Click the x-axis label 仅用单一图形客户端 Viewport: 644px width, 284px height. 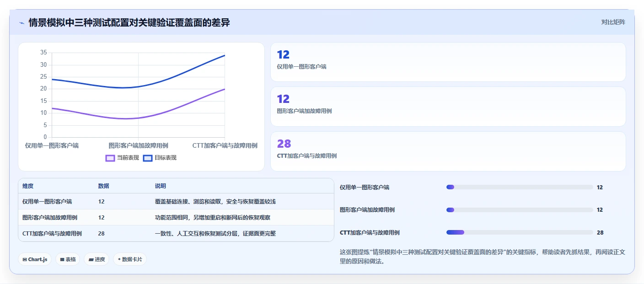coord(52,146)
